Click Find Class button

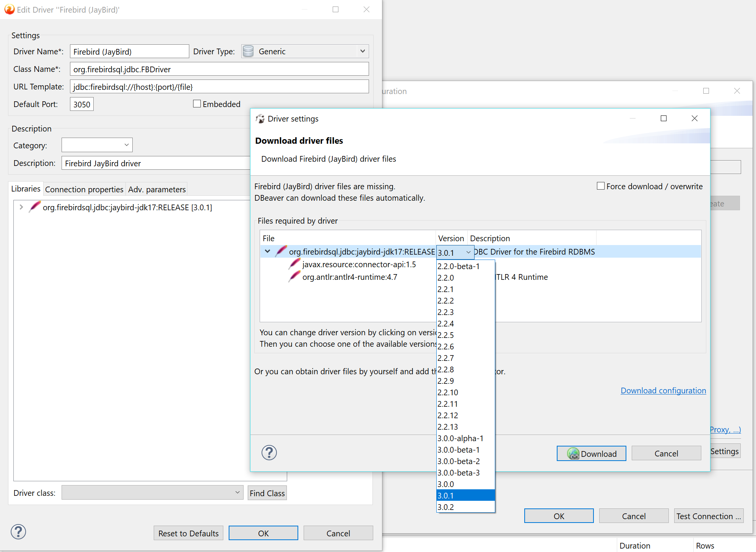[x=267, y=493]
